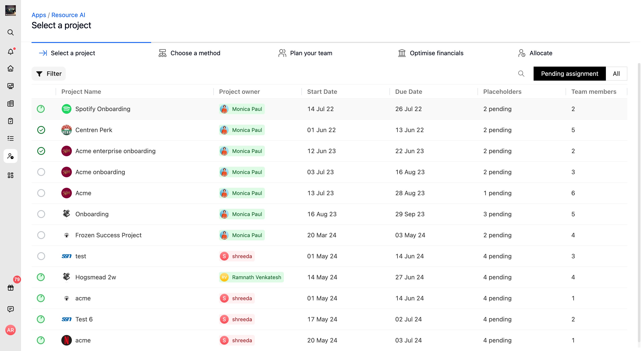Click the small logo of Frozen Success Project

pyautogui.click(x=67, y=235)
